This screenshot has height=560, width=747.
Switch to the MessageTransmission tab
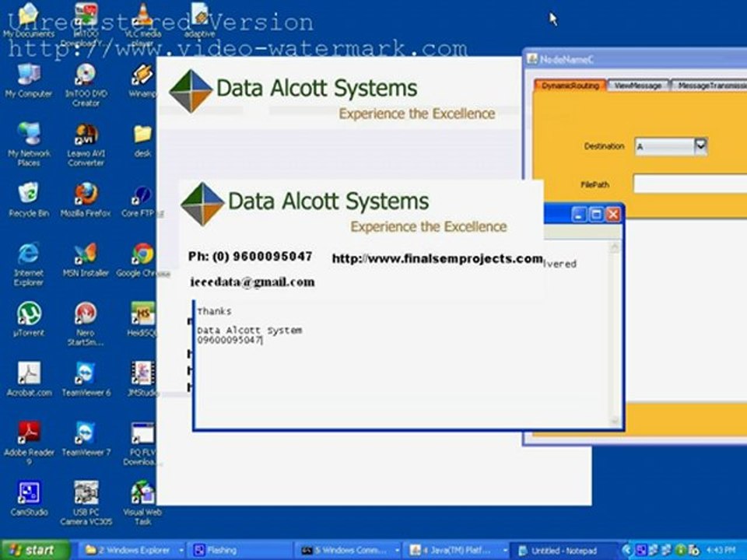click(x=710, y=86)
